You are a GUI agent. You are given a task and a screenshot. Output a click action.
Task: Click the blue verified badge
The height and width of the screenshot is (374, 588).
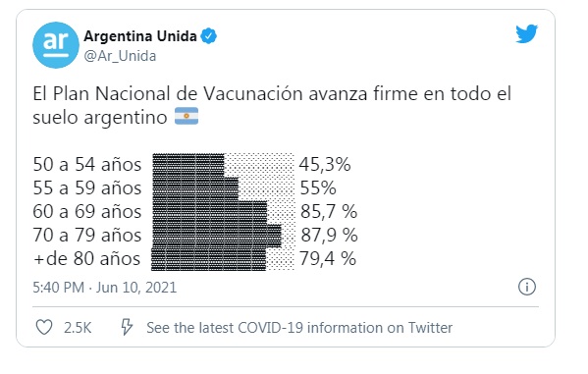click(208, 36)
